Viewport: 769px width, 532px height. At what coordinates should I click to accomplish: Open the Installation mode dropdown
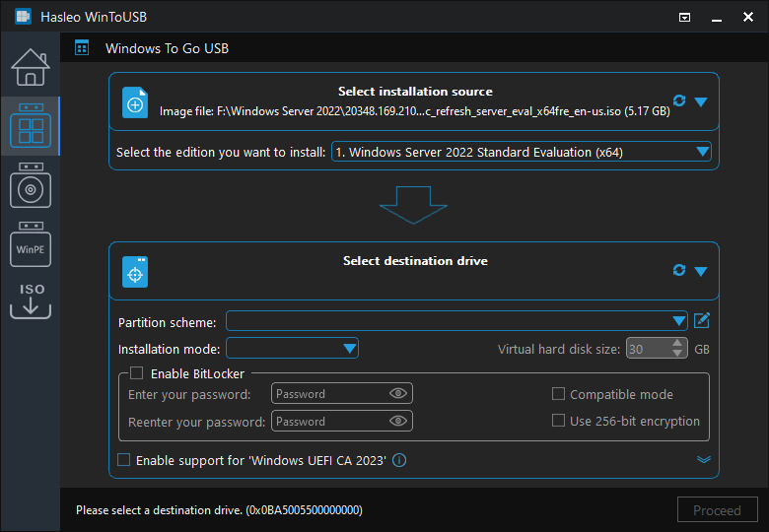coord(292,349)
